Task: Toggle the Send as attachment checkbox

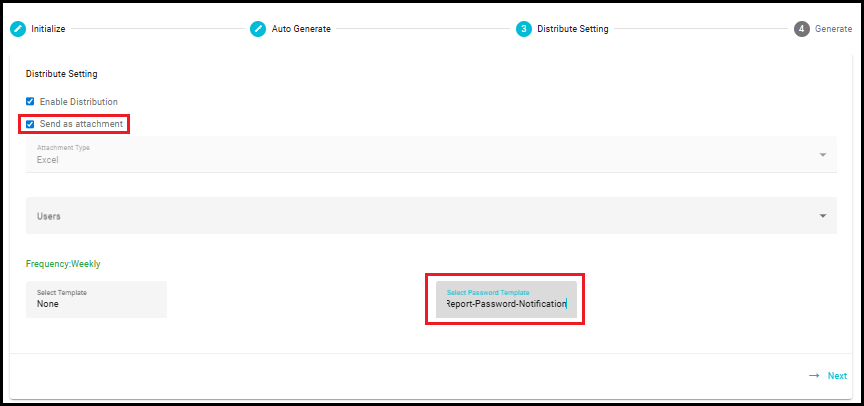Action: point(30,124)
